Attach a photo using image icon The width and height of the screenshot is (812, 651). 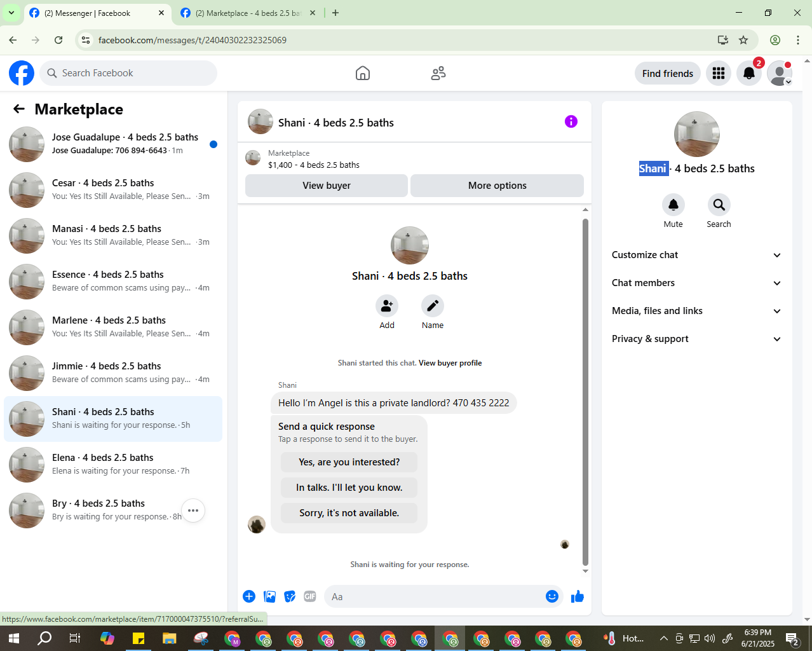[x=270, y=596]
